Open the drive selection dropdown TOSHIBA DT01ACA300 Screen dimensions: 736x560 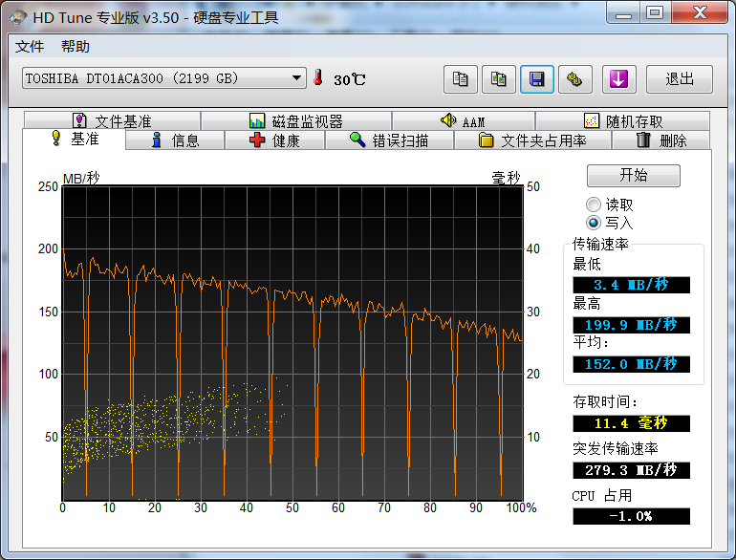pyautogui.click(x=163, y=78)
